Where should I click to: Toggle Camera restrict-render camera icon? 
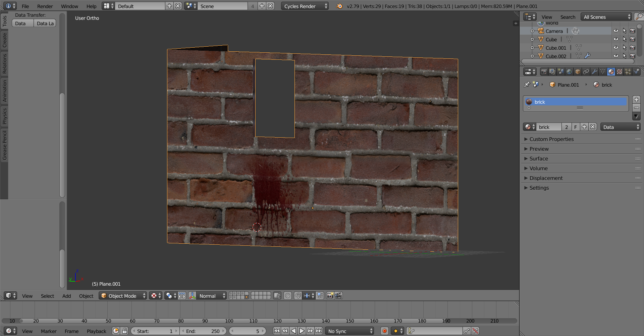633,31
